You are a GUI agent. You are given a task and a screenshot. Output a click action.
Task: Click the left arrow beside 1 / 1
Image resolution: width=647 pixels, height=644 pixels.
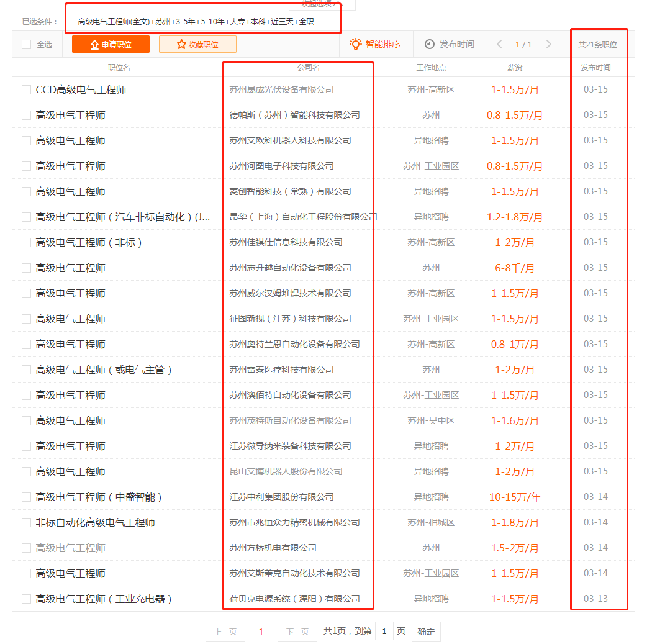(x=499, y=44)
